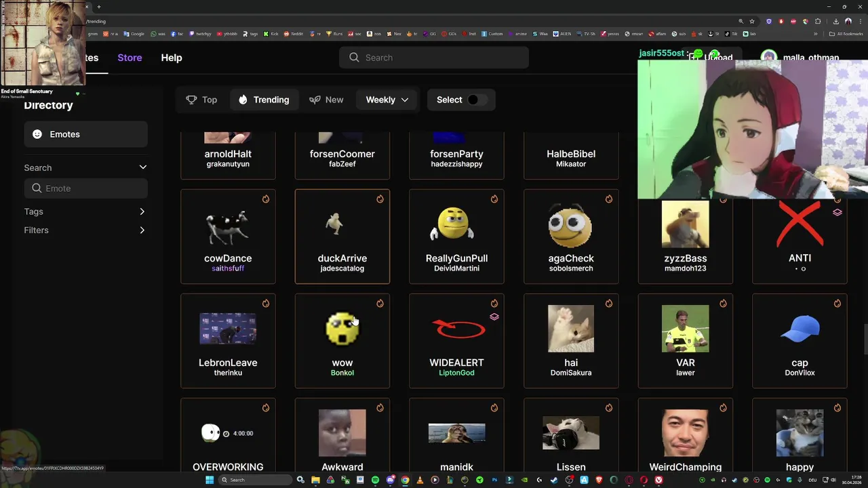This screenshot has width=868, height=488.
Task: Click the smiley icon beside Emotes
Action: click(37, 134)
